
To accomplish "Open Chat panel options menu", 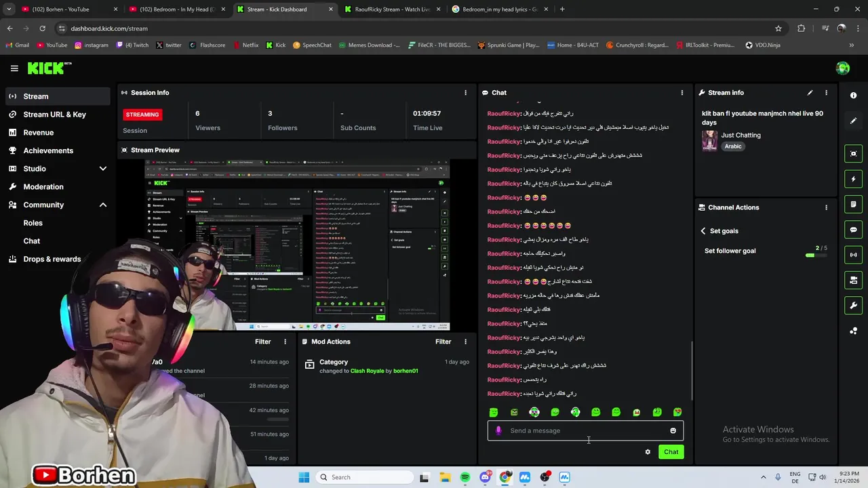I will pos(682,93).
